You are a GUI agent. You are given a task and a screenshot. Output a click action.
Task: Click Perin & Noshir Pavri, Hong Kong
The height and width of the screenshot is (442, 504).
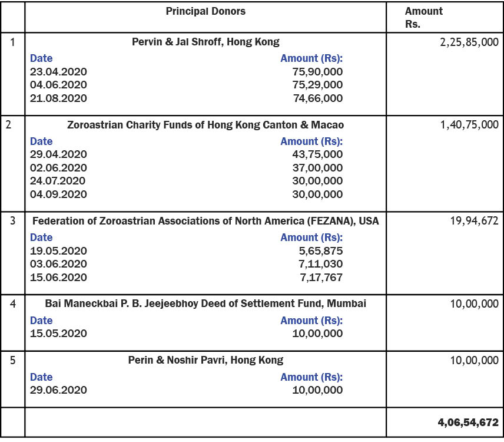205,360
